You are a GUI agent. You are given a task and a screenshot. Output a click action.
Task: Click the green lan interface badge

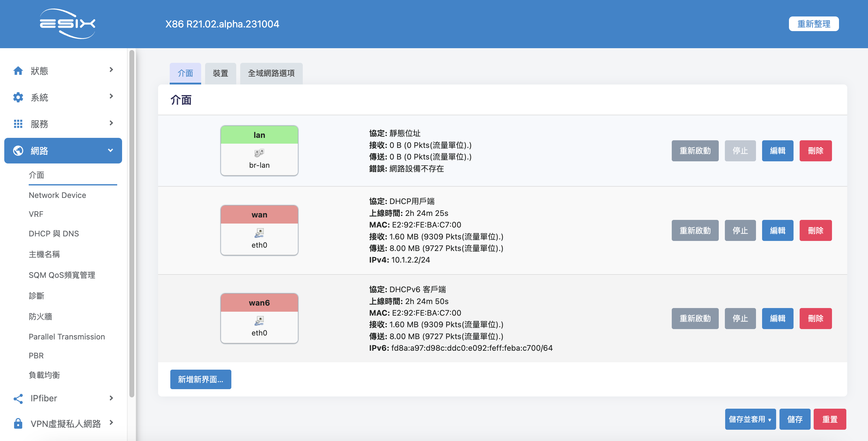259,135
